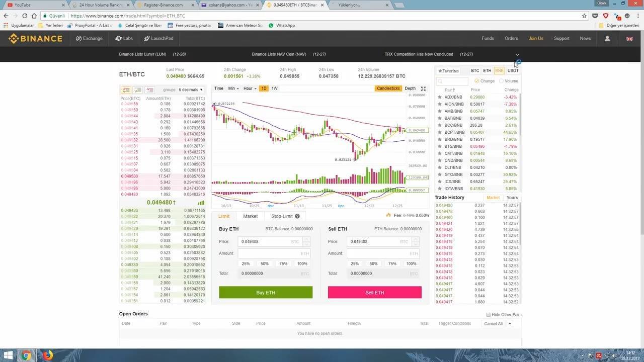Change language via the UK flag icon
Viewport: 644px width, 362px height.
629,39
